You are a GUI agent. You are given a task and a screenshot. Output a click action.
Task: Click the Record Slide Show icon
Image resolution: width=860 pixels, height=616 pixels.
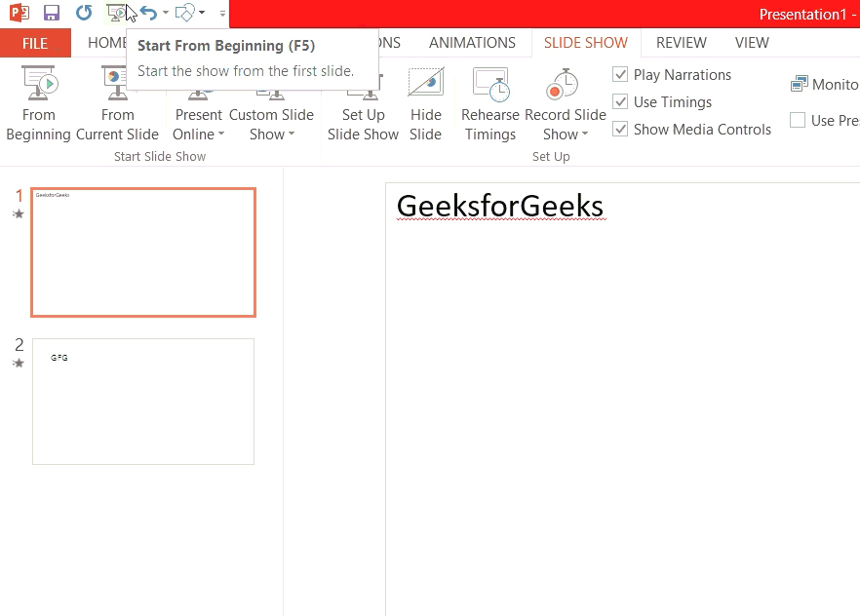[563, 85]
